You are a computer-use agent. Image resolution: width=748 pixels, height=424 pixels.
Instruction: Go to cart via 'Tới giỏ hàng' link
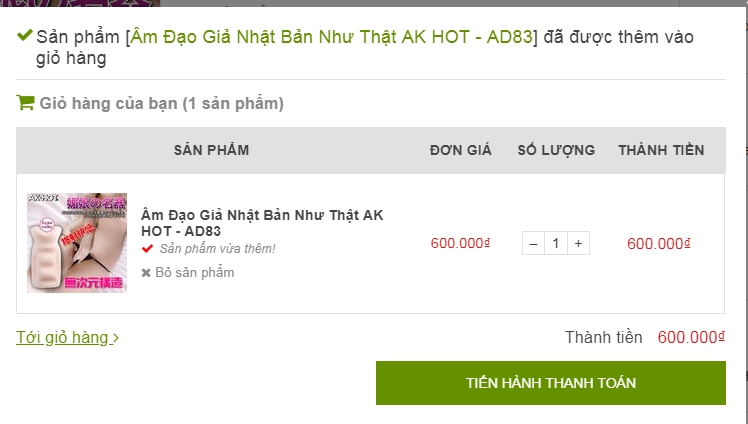click(62, 337)
